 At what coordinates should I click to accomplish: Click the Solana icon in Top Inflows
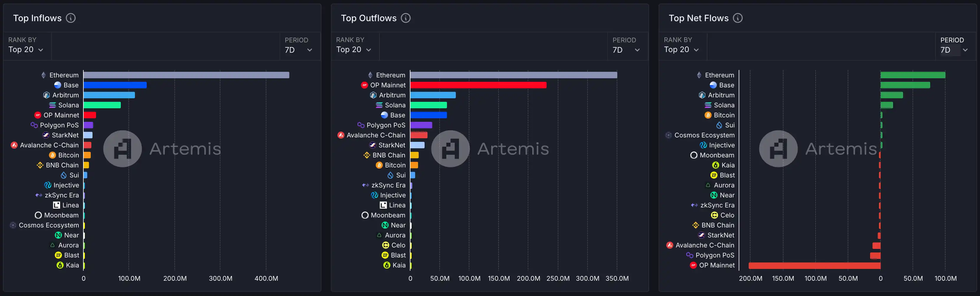pos(52,105)
